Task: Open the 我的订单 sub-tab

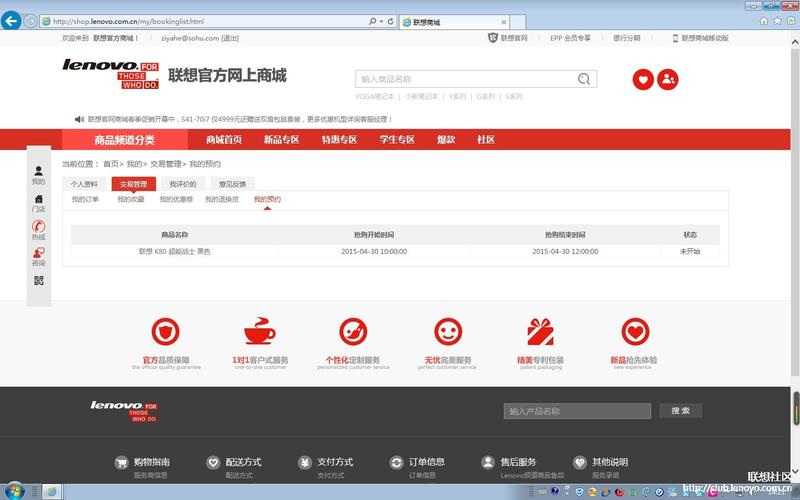Action: pyautogui.click(x=85, y=199)
